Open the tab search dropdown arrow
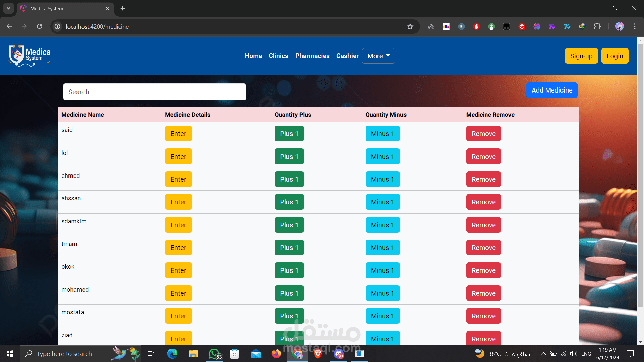The image size is (644, 362). coord(8,8)
